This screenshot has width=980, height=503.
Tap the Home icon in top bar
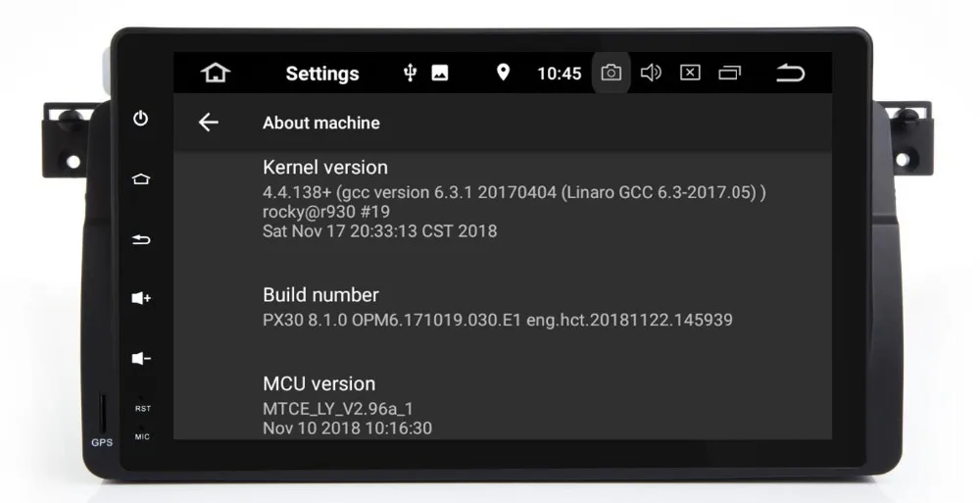pos(216,73)
